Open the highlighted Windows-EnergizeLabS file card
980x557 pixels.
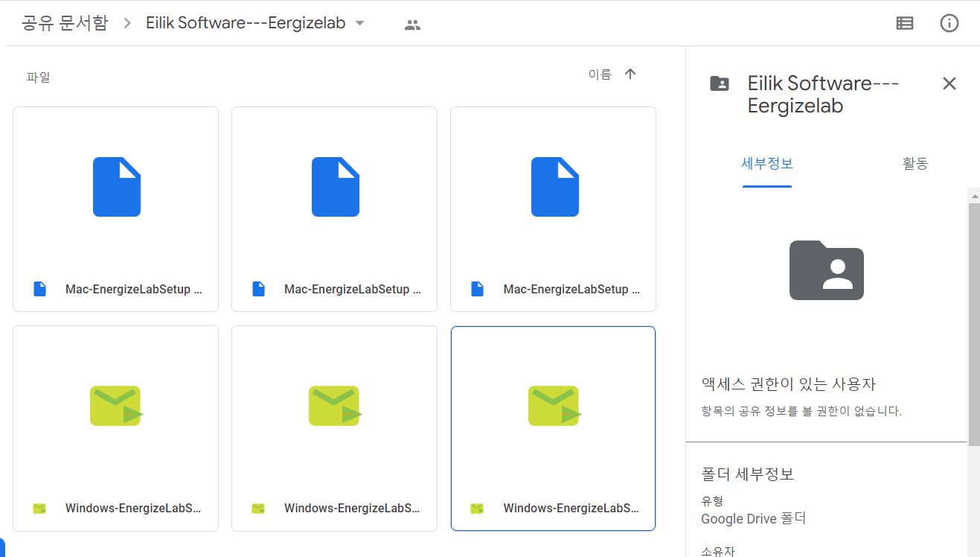click(x=553, y=428)
